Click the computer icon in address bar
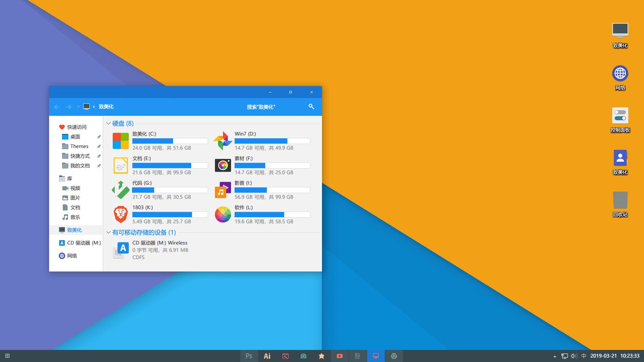644x362 pixels. pyautogui.click(x=87, y=107)
